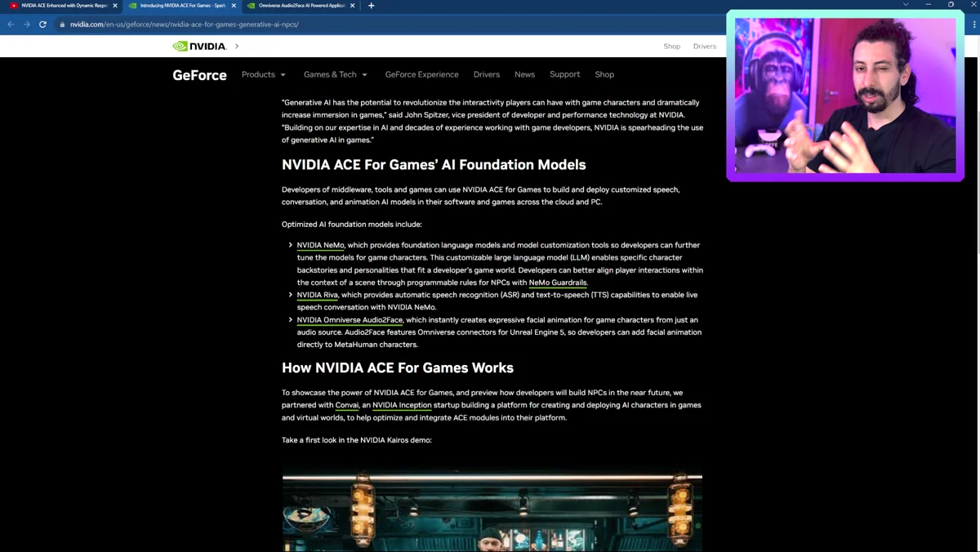Click the browser forward arrow

pos(27,24)
